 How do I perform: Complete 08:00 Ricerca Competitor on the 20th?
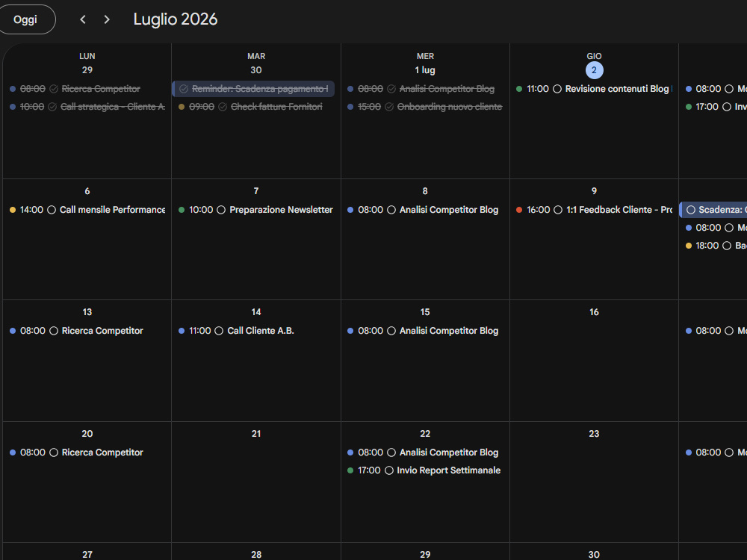coord(54,453)
